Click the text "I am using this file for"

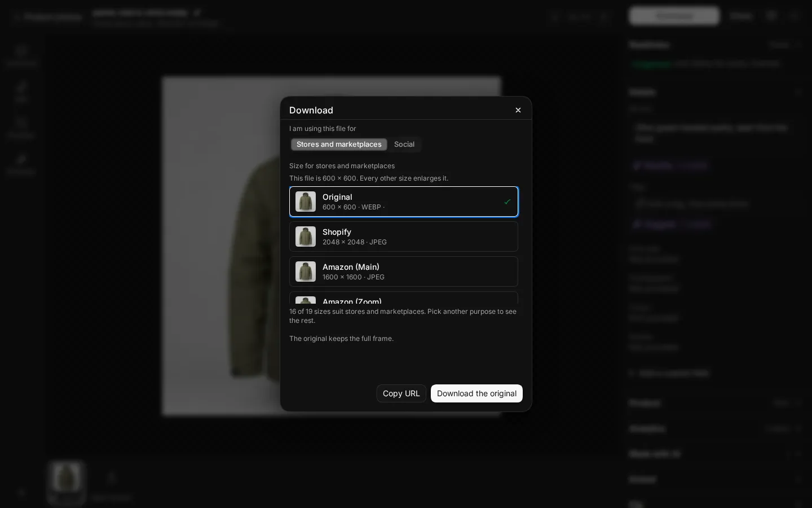click(323, 129)
